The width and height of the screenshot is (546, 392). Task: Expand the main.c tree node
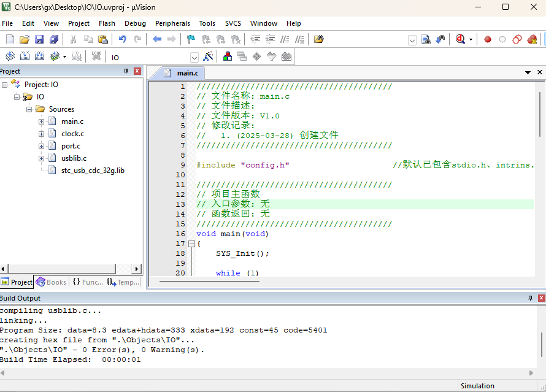42,121
